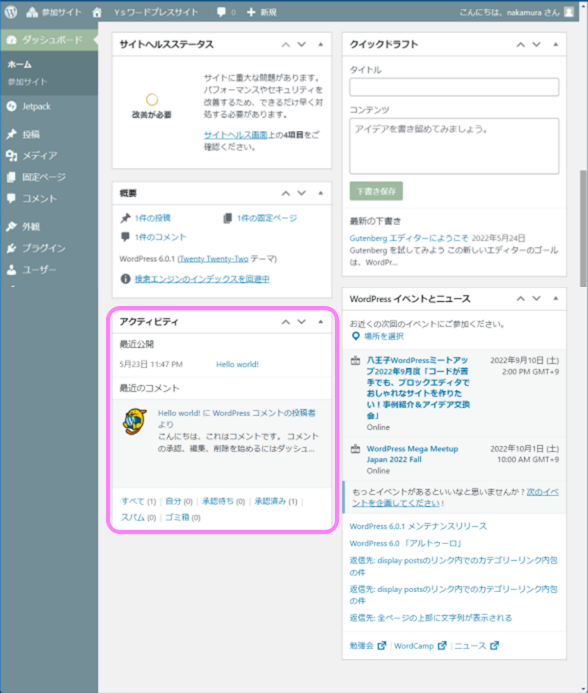Collapse WordPress イベントとニュース panel
This screenshot has height=693, width=588.
pos(555,299)
